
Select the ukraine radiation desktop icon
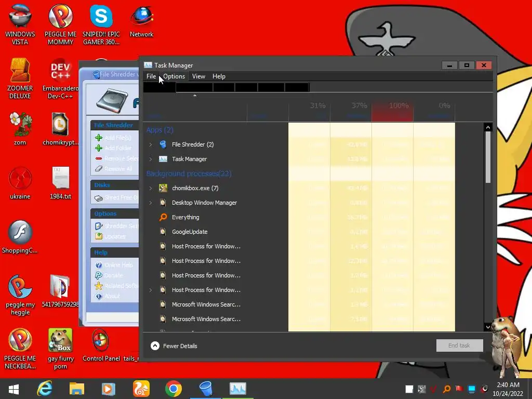pos(20,183)
